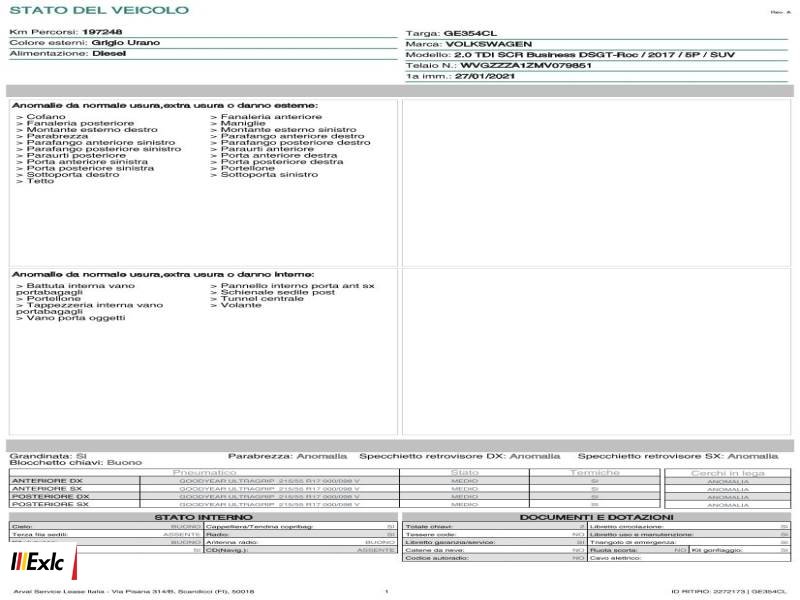
Task: Click chassis number WVGZZZA1ZMV079851
Action: pyautogui.click(x=526, y=66)
